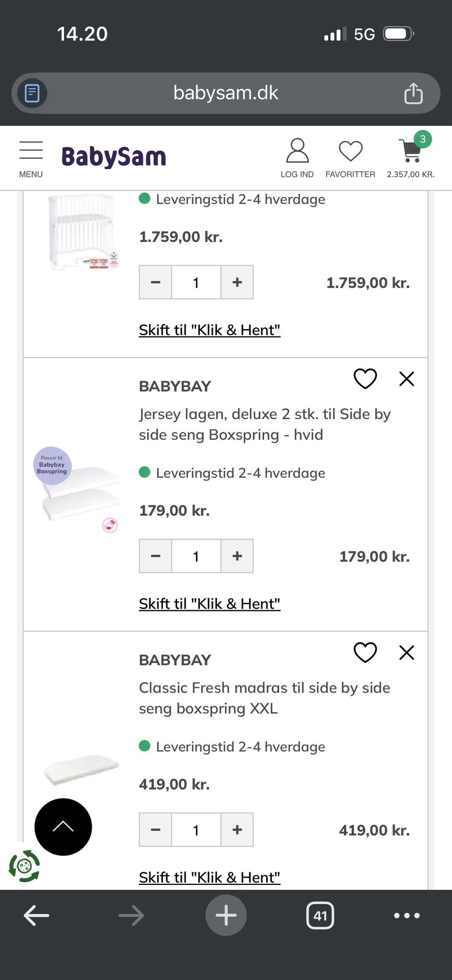Decrease quantity of Jersey lagen

point(155,556)
